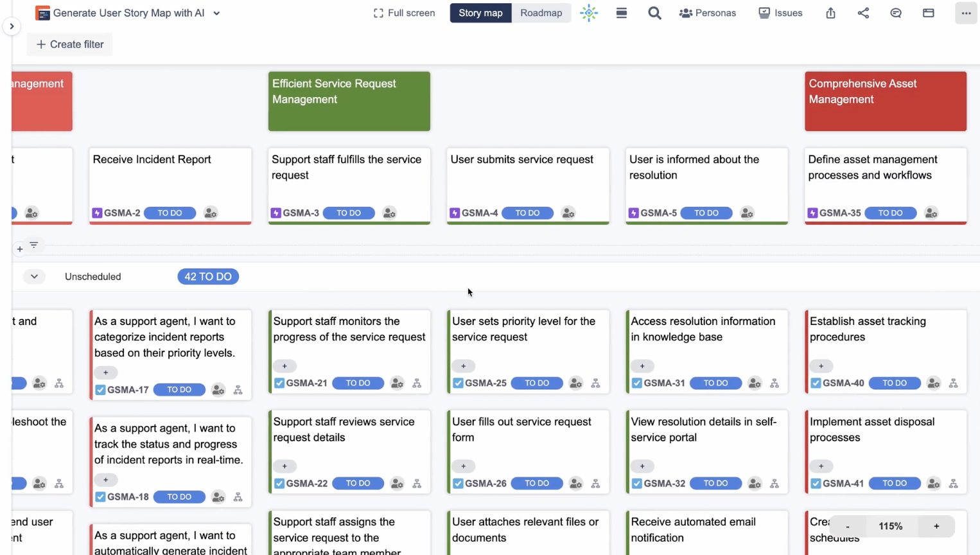Click the Create filter button
The image size is (980, 555).
click(x=70, y=44)
